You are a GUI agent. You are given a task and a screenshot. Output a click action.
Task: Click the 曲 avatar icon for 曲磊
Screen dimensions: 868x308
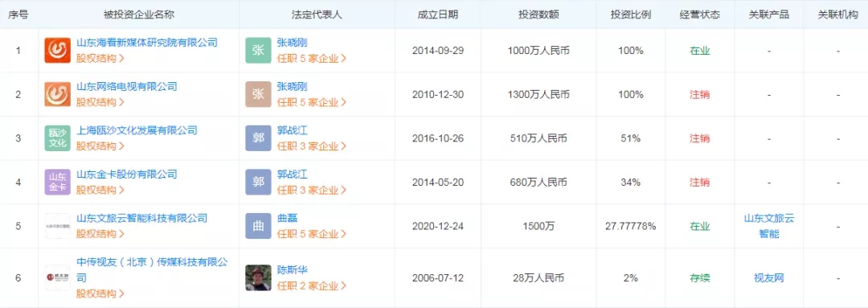pos(259,226)
